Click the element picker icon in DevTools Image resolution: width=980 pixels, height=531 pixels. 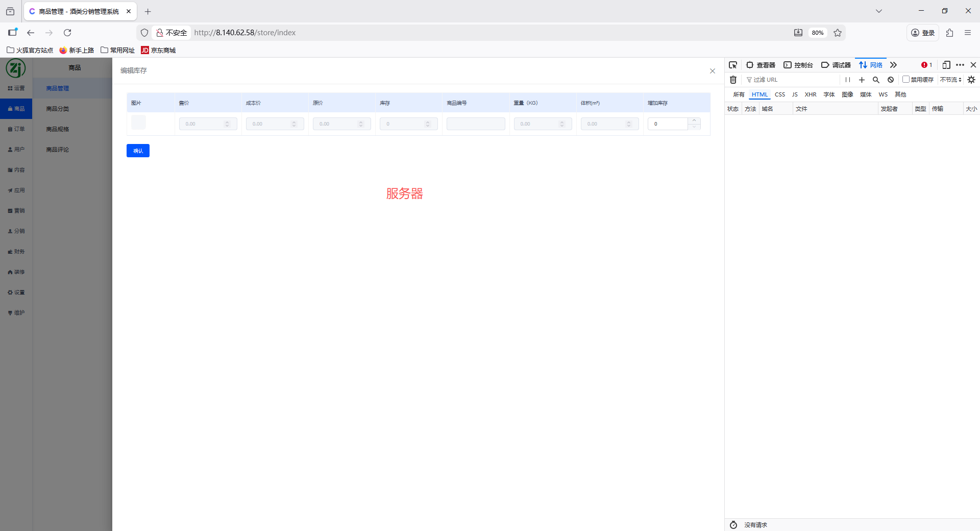pos(733,65)
